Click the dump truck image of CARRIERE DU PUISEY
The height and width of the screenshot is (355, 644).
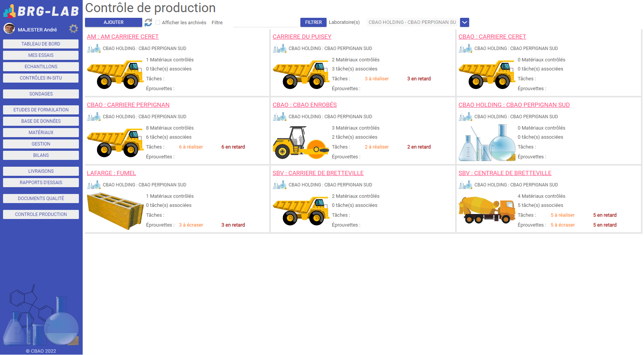point(301,74)
